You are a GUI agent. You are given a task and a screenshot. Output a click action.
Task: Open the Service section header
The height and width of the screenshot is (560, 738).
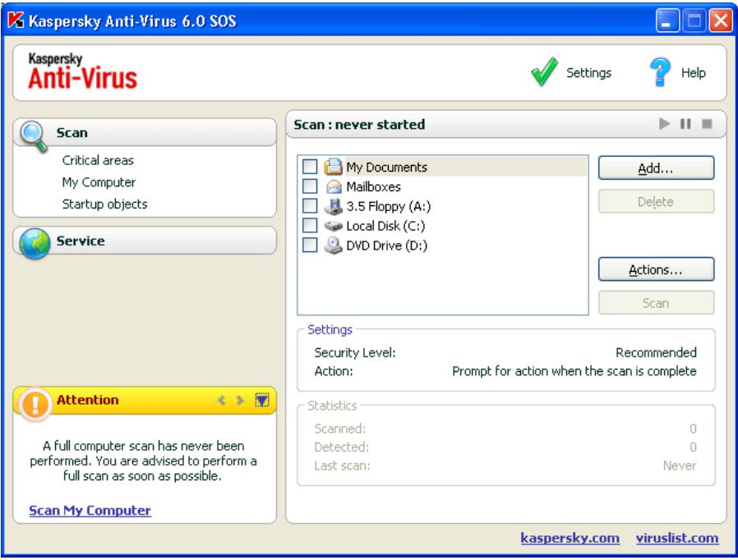coord(145,241)
